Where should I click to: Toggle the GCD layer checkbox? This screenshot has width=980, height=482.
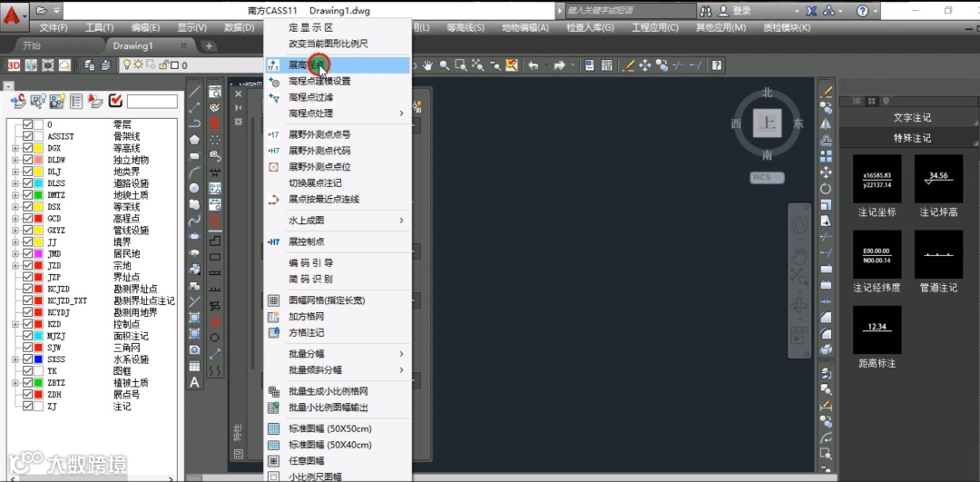pyautogui.click(x=27, y=218)
